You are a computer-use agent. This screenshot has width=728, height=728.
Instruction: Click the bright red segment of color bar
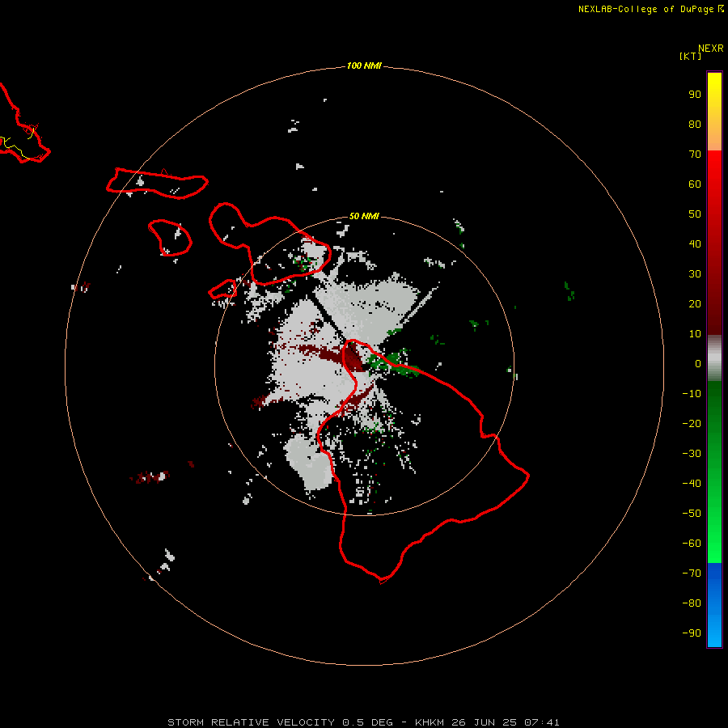click(x=714, y=242)
